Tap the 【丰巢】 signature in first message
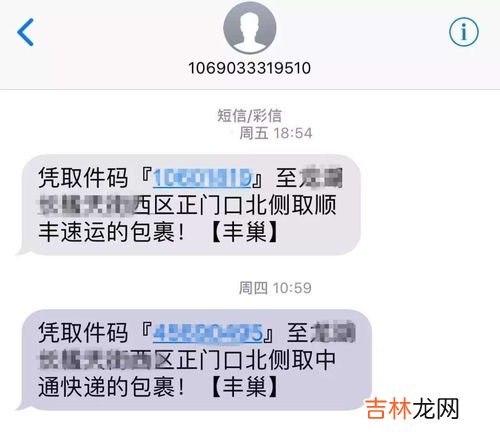 [245, 232]
